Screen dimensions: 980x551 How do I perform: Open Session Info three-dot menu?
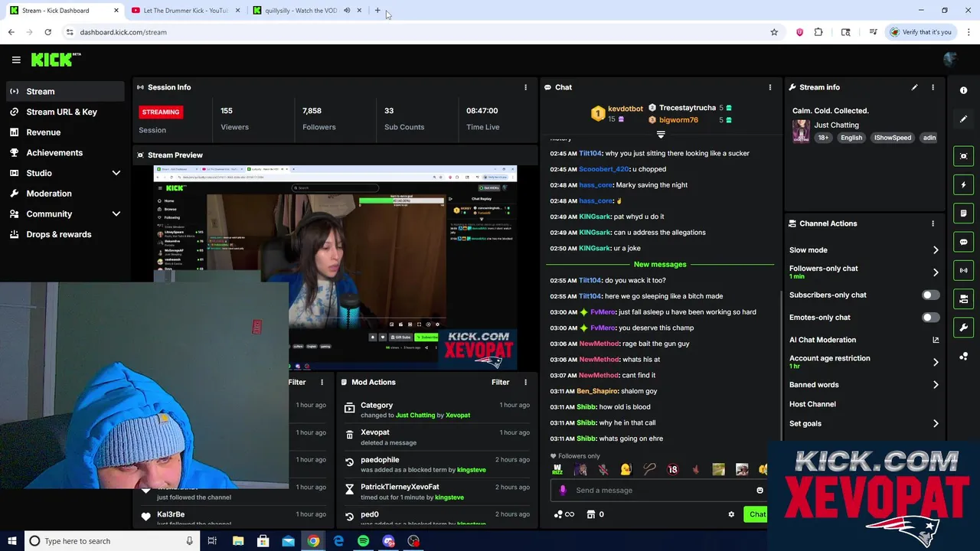tap(525, 87)
